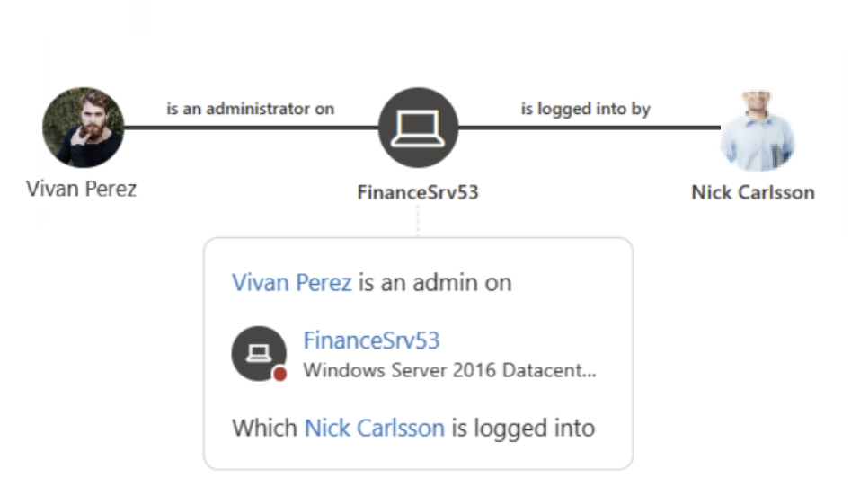Click the FinanceSrv53 computer node in graph
Screen dimensions: 860x504
point(419,128)
